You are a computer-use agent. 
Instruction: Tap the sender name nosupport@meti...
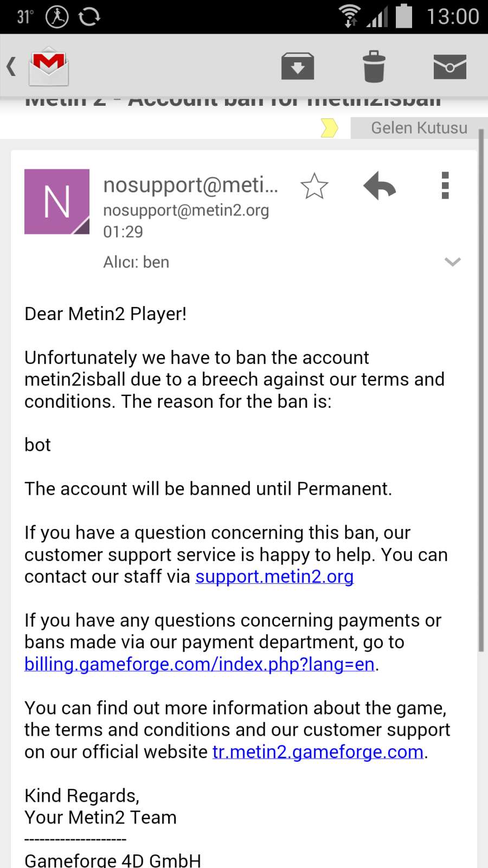coord(190,185)
